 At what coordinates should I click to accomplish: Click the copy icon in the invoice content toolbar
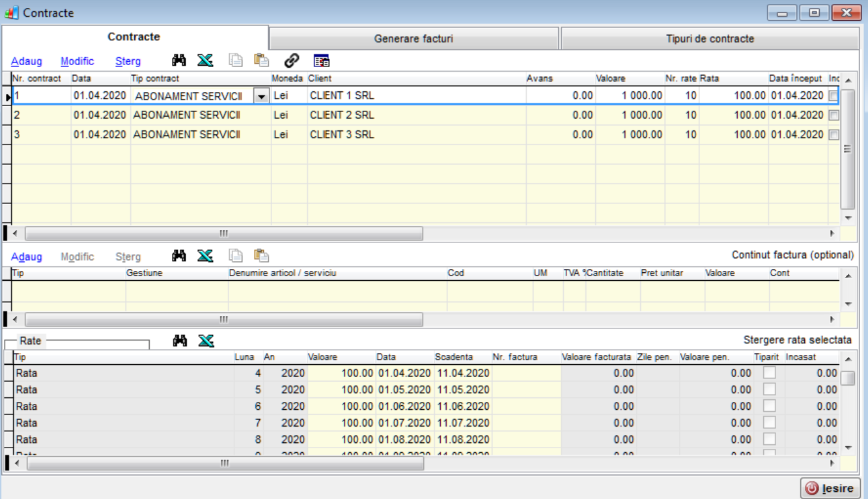[235, 256]
